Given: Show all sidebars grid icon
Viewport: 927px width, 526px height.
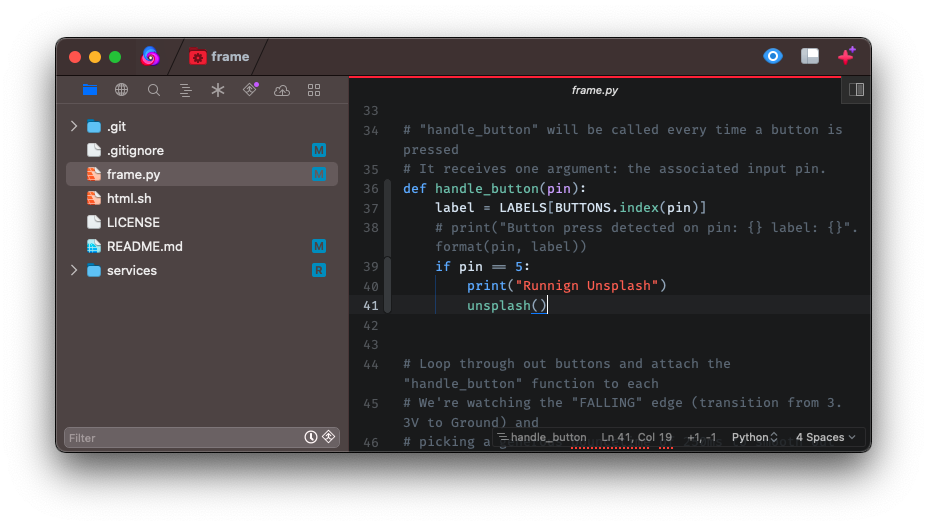Looking at the screenshot, I should click(314, 90).
